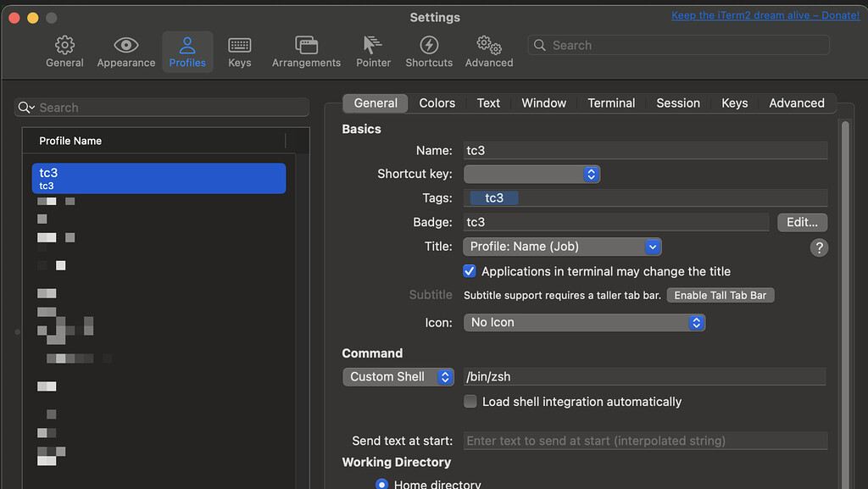Select the Home directory radio button

(381, 484)
